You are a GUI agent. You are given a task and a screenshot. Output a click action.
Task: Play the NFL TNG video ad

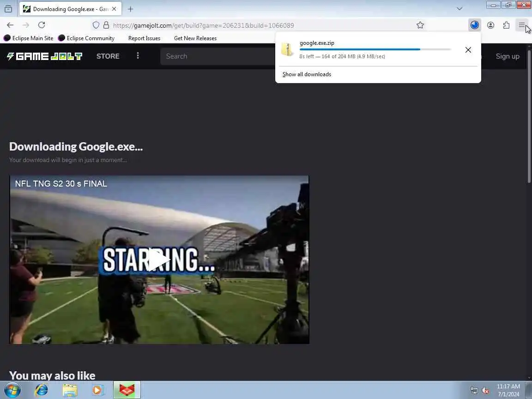point(159,260)
